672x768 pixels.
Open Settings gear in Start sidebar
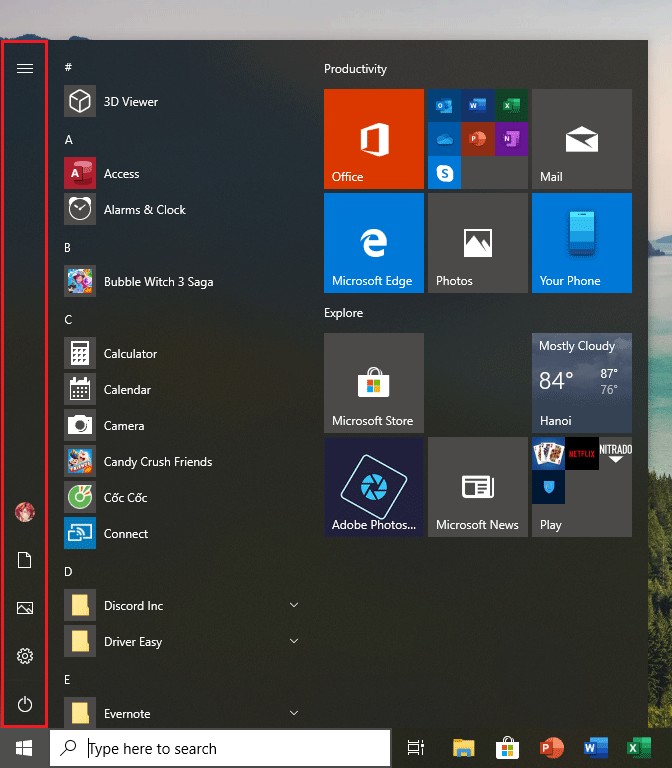(25, 656)
